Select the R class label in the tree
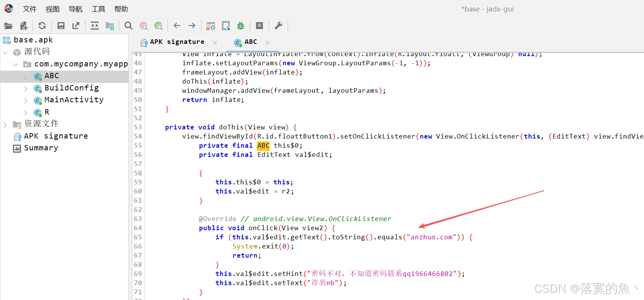Screen dimensions: 644x300 point(47,112)
